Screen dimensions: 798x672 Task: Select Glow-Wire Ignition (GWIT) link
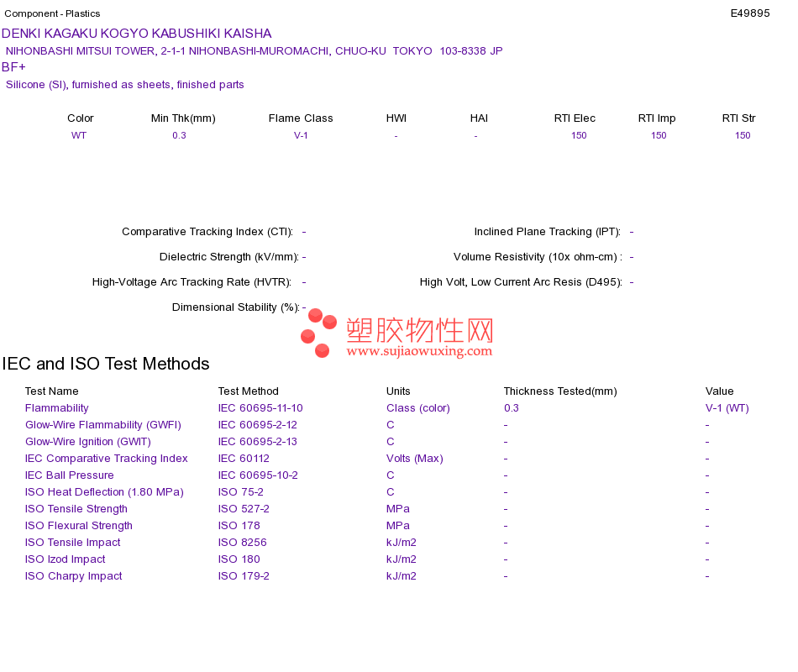[88, 441]
